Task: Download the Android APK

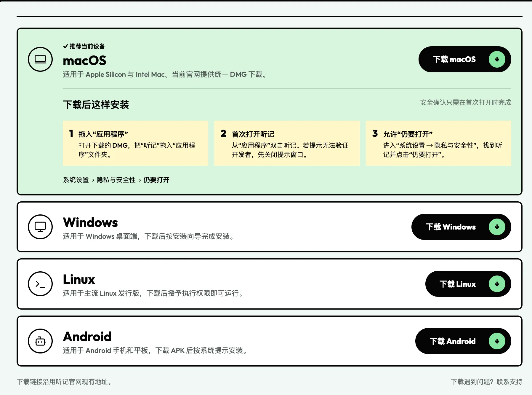Action: [x=463, y=341]
